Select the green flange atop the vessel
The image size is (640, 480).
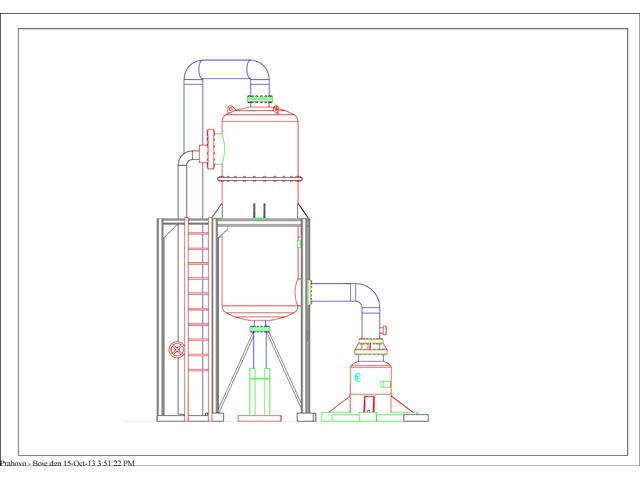(259, 98)
